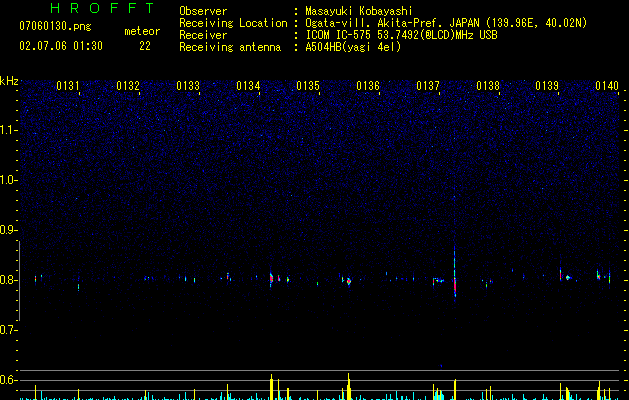
Task: Click the 'Observer' label
Action: (x=203, y=11)
